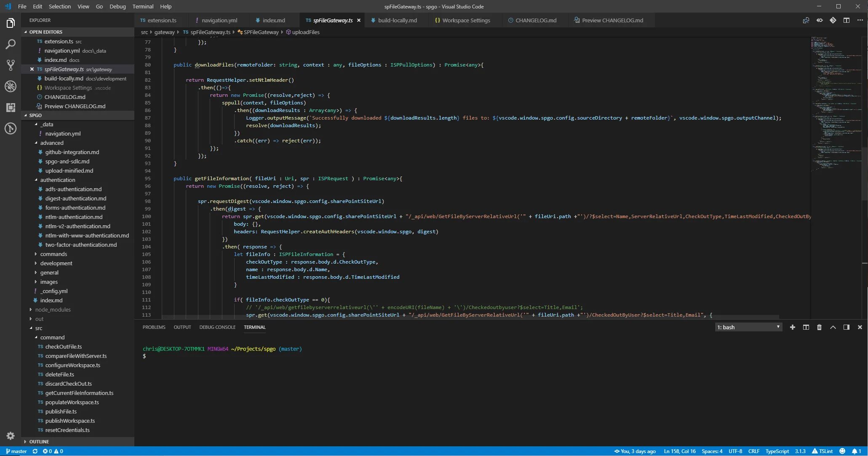This screenshot has height=456, width=868.
Task: Open the editor More Actions ellipsis
Action: pyautogui.click(x=860, y=20)
